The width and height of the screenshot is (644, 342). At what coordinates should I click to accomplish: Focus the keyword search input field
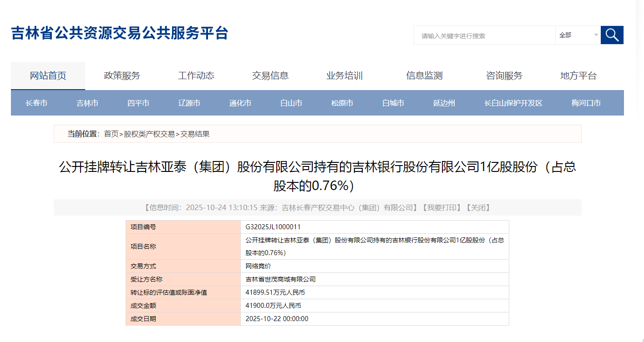484,35
